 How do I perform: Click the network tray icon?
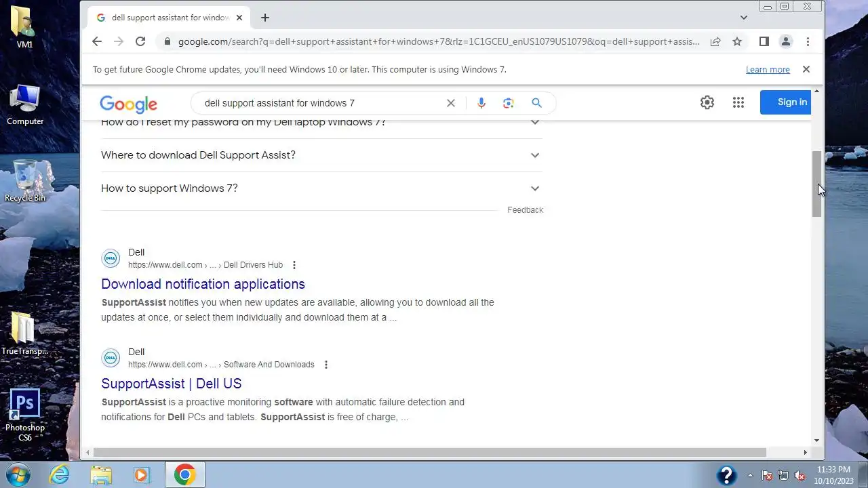(783, 475)
